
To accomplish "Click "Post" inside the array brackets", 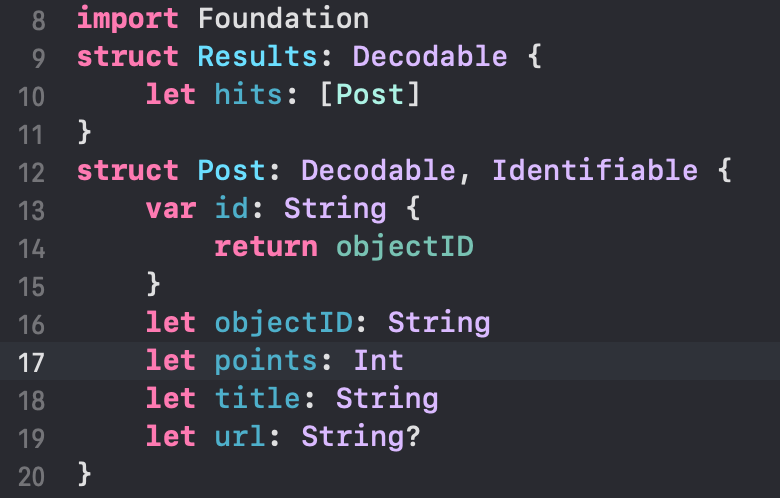I will click(369, 95).
